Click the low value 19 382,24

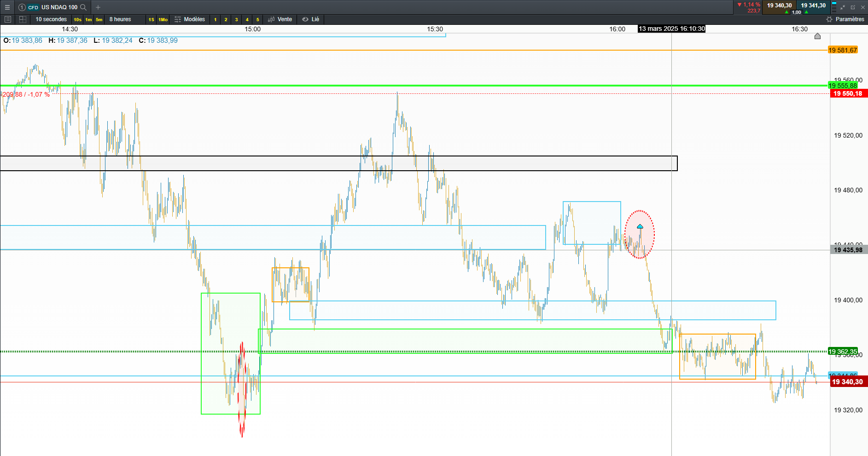pyautogui.click(x=117, y=40)
